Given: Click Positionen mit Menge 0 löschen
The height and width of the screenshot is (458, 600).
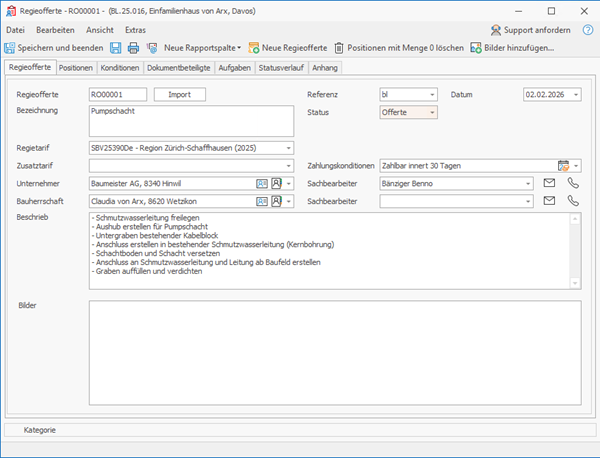Looking at the screenshot, I should point(399,48).
